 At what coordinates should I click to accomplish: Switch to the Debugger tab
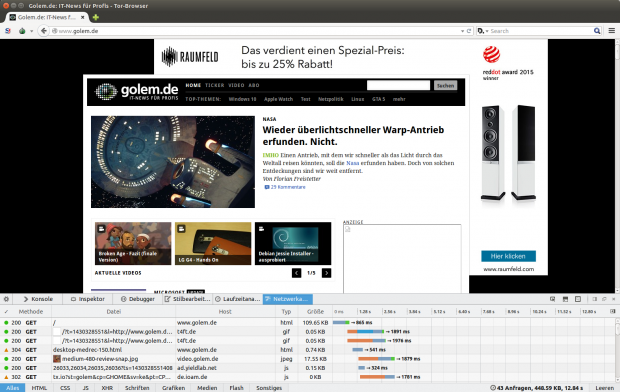click(x=138, y=299)
